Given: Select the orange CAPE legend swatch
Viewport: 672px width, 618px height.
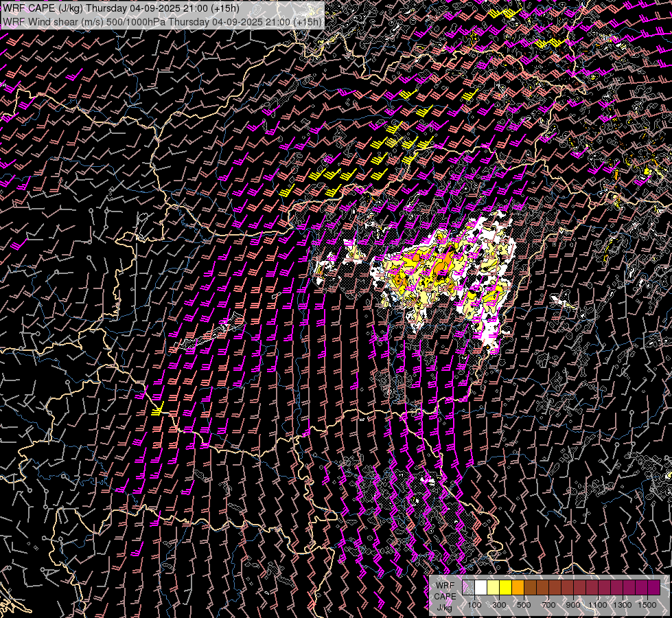Looking at the screenshot, I should pyautogui.click(x=518, y=588).
